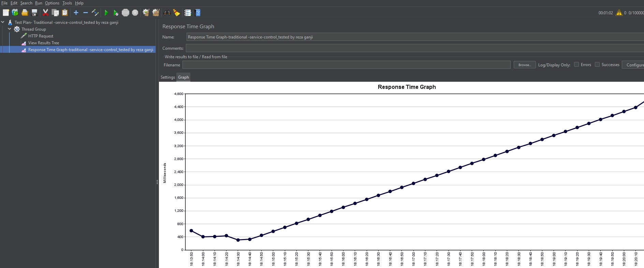
Task: Expand all nodes with plus icon
Action: [x=76, y=13]
